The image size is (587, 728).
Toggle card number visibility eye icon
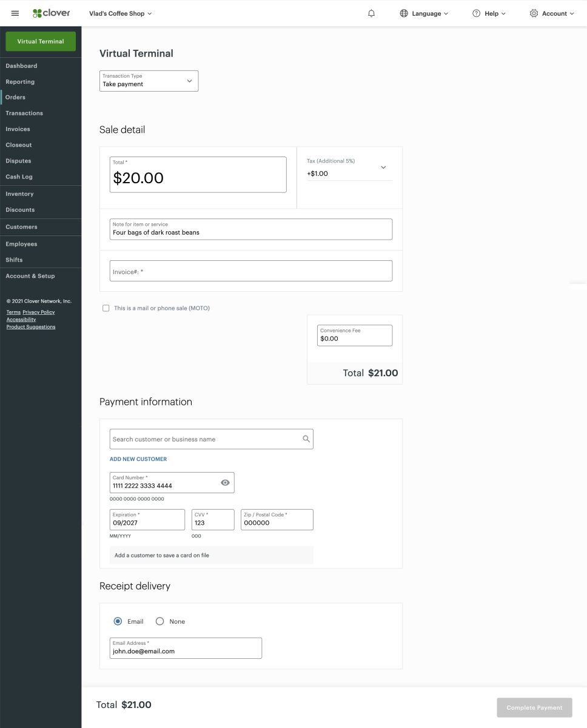[225, 483]
